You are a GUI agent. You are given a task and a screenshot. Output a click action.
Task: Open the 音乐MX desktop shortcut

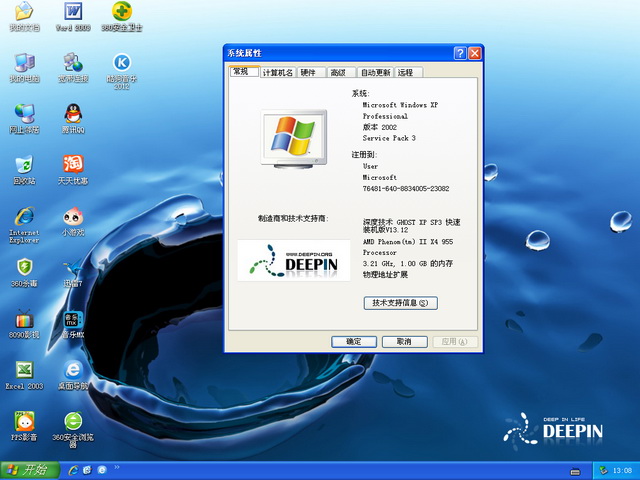click(73, 324)
